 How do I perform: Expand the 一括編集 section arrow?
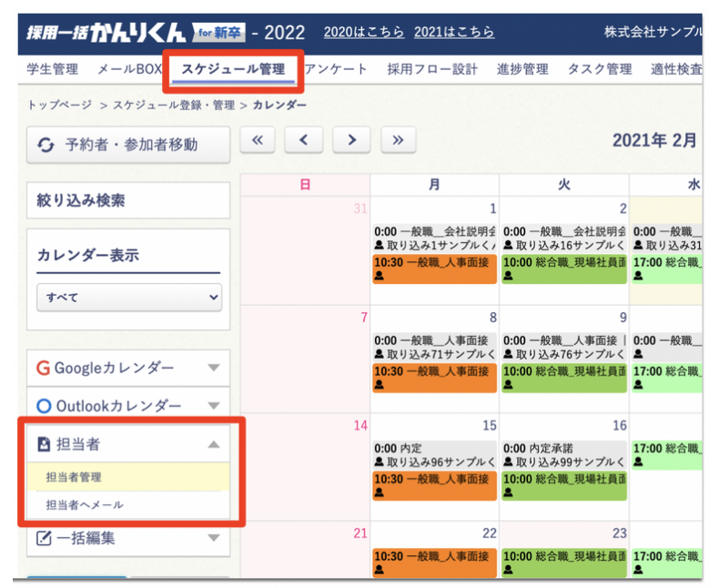click(214, 538)
